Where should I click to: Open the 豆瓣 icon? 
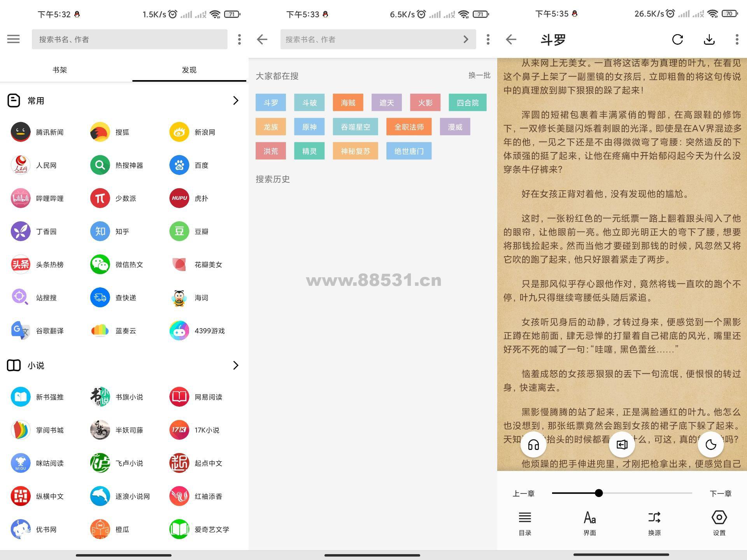click(179, 231)
